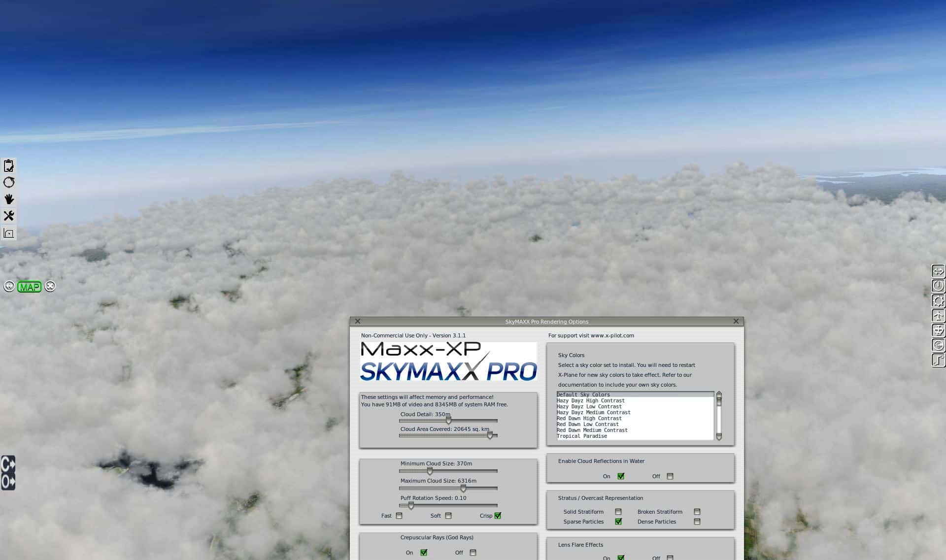946x560 pixels.
Task: Click the power icon in right toolbar
Action: (938, 286)
